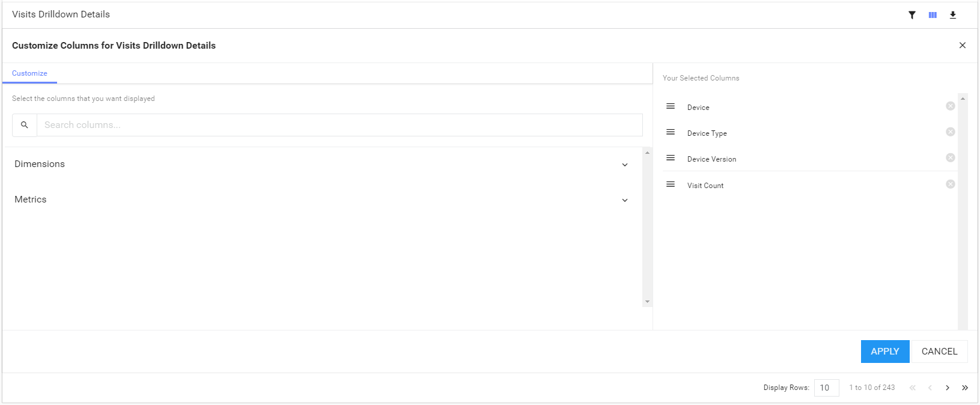980x405 pixels.
Task: Click the columns list scroll-down arrow
Action: click(647, 302)
